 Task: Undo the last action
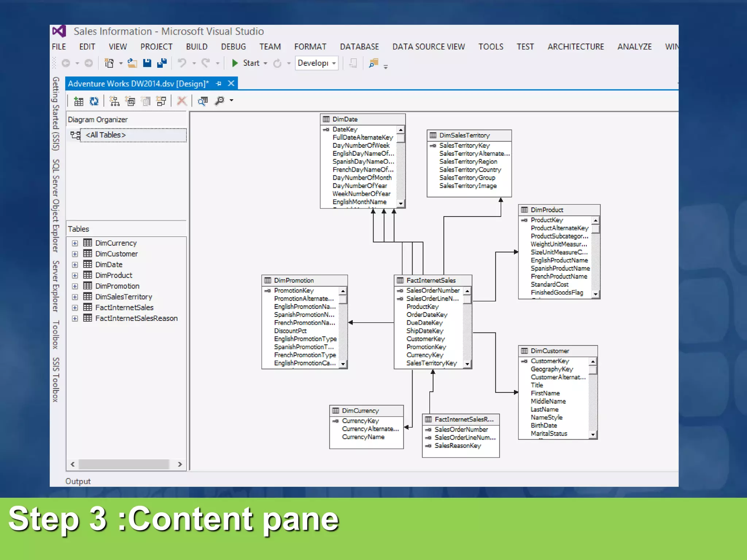click(x=182, y=63)
